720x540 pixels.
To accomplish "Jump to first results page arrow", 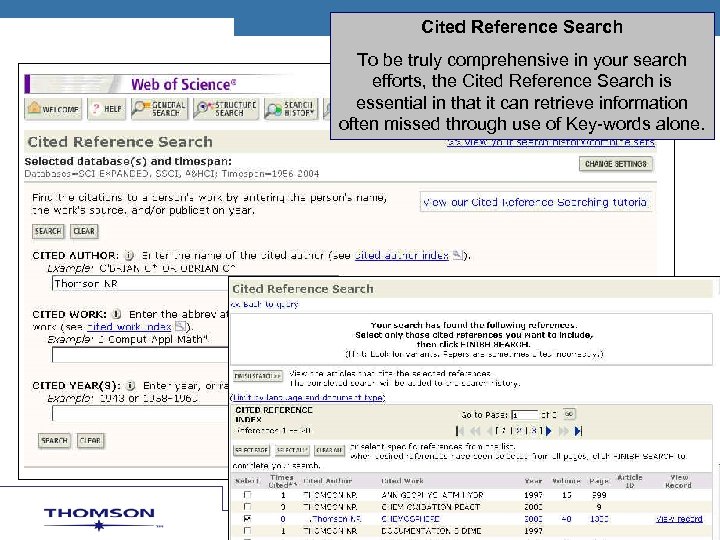I will coord(460,431).
